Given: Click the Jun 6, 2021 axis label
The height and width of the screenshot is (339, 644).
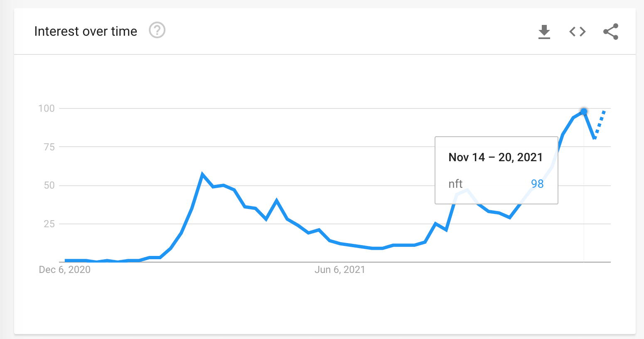Looking at the screenshot, I should click(340, 270).
